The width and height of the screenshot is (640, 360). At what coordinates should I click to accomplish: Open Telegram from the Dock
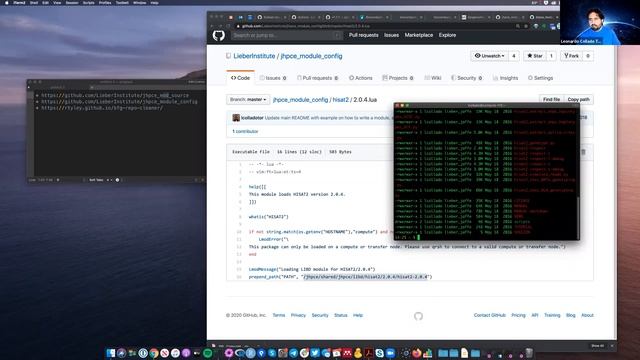293,353
